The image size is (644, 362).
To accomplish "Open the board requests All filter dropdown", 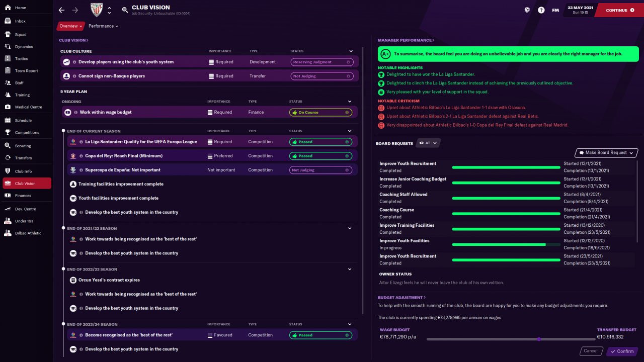I will (429, 143).
